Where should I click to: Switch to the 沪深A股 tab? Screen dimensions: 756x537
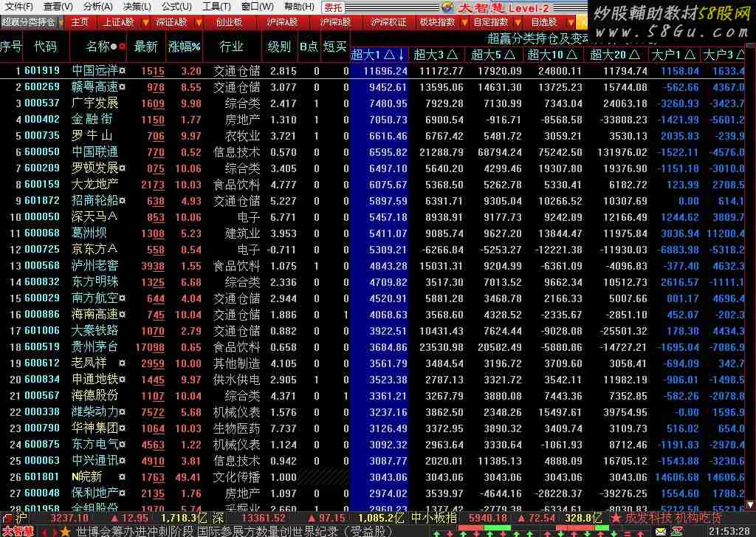point(282,22)
